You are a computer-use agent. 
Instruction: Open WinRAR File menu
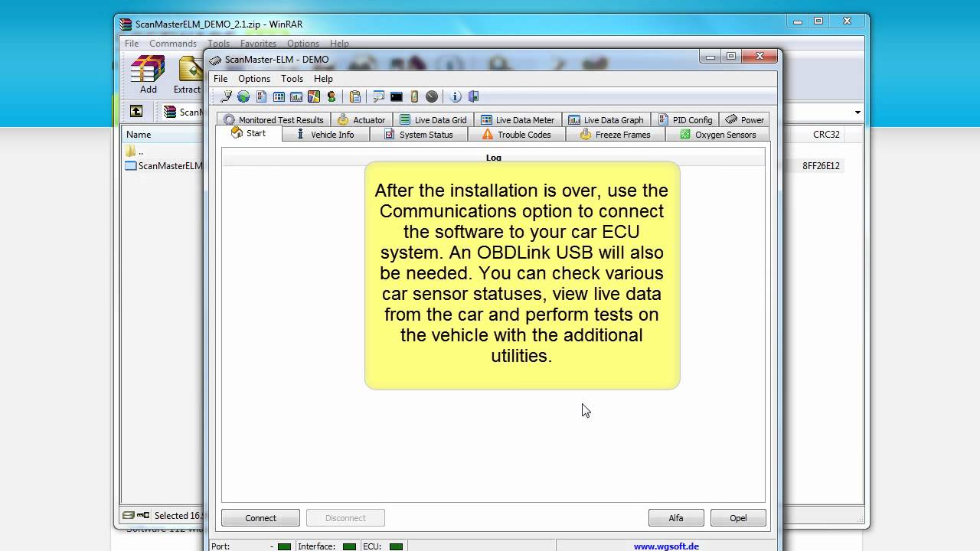(132, 44)
